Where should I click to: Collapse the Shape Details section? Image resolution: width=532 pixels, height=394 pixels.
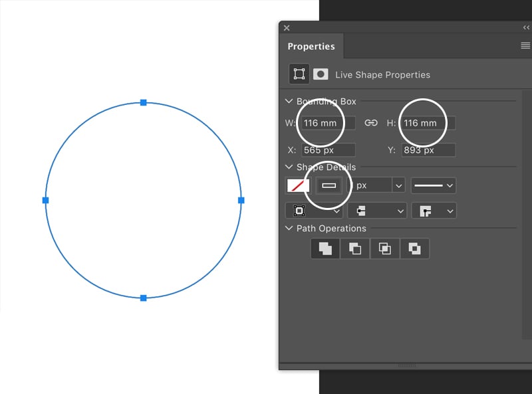(289, 167)
